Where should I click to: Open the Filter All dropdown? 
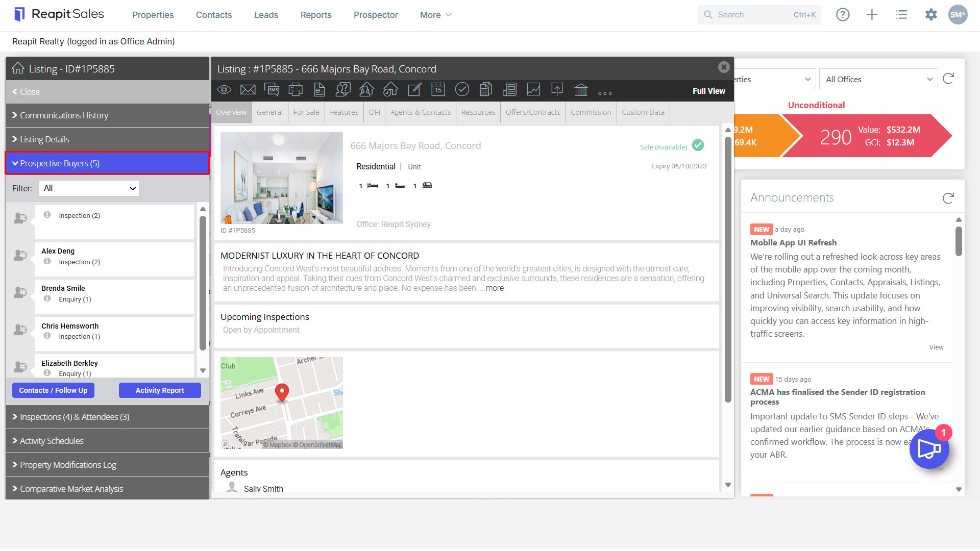coord(89,188)
